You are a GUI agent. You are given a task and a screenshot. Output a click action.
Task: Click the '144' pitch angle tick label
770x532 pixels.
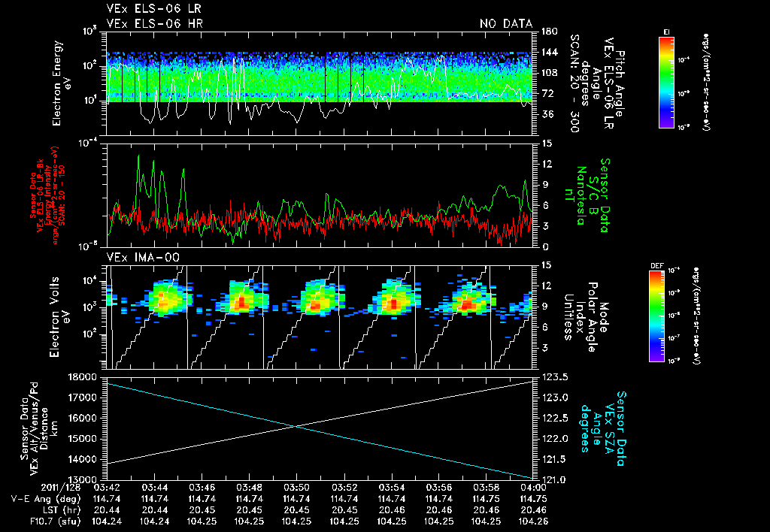coord(549,52)
